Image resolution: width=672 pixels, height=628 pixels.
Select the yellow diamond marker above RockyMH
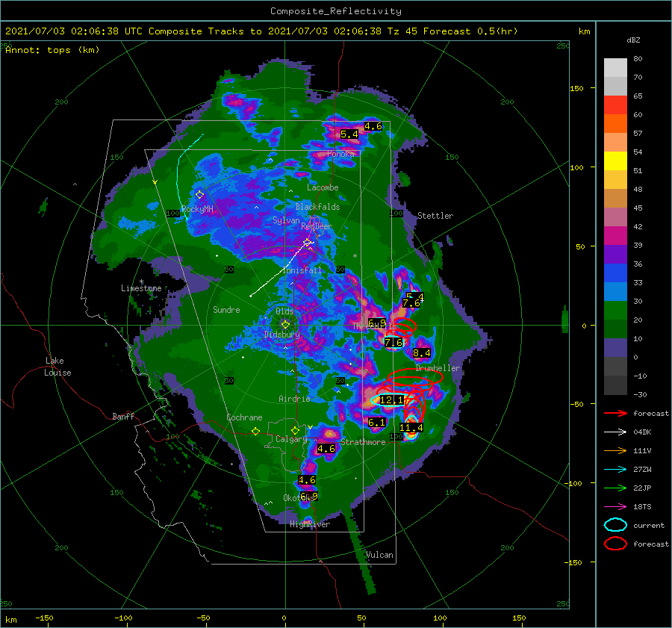[199, 195]
